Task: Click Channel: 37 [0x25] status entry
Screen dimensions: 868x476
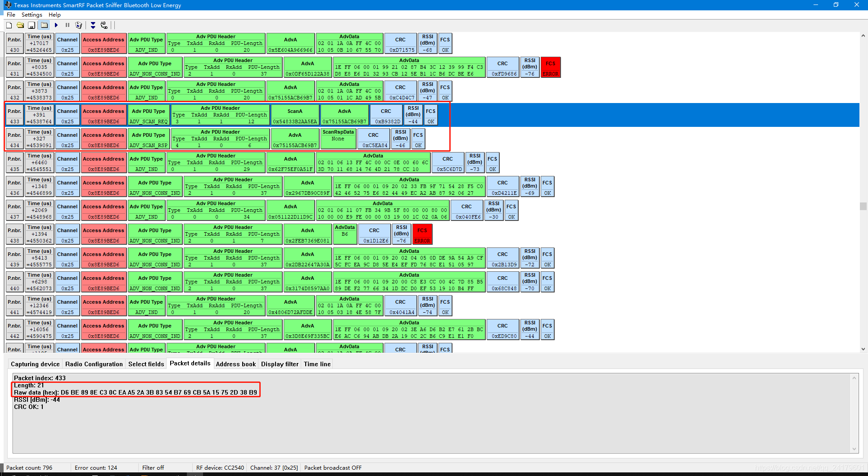Action: [x=274, y=468]
